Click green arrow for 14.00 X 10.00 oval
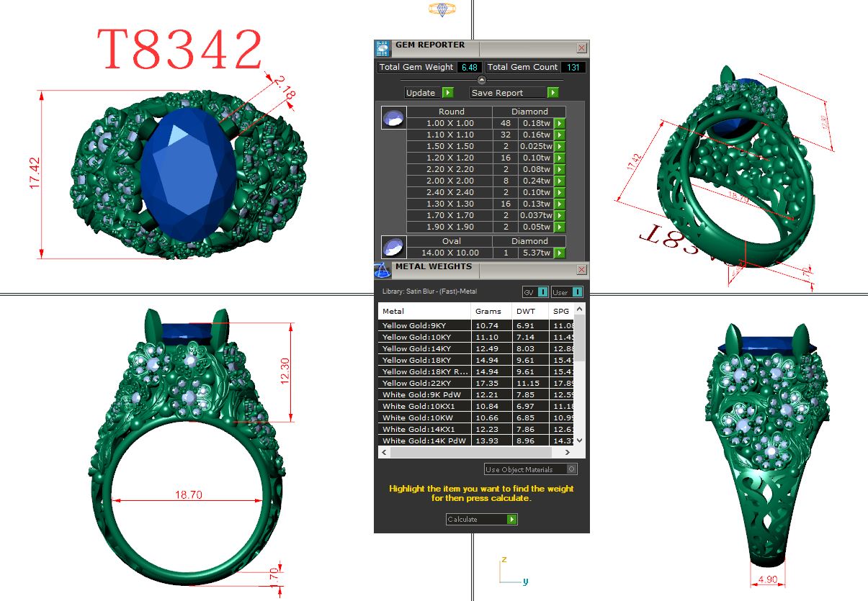868x601 pixels. (x=560, y=253)
